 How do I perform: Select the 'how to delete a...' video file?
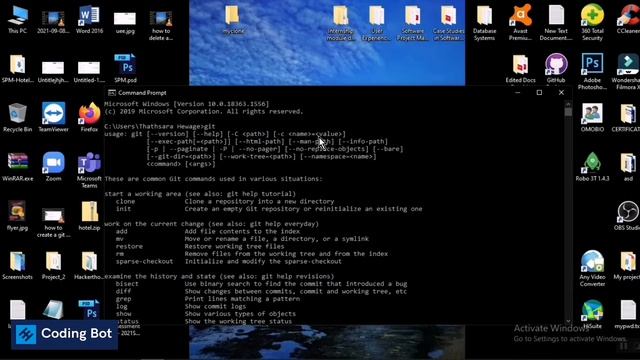[161, 24]
